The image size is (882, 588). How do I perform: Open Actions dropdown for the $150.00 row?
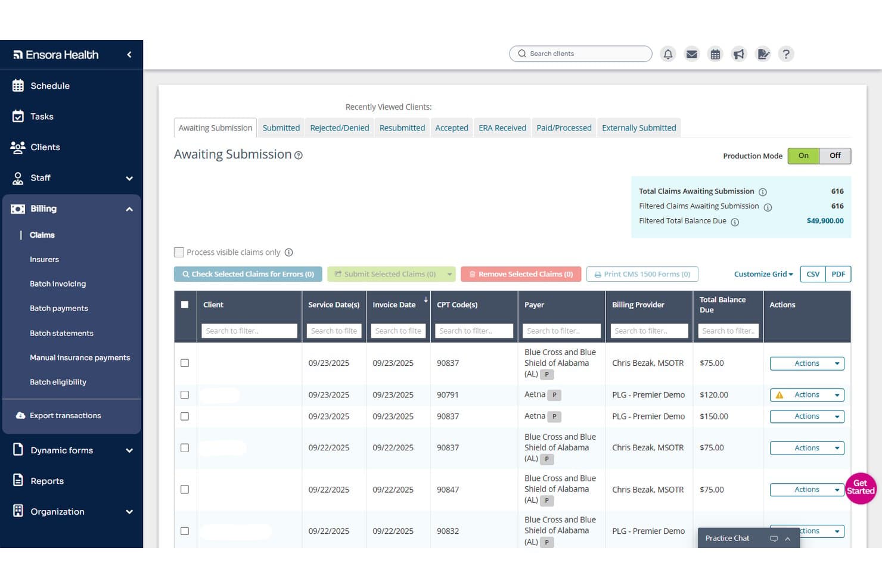(807, 416)
